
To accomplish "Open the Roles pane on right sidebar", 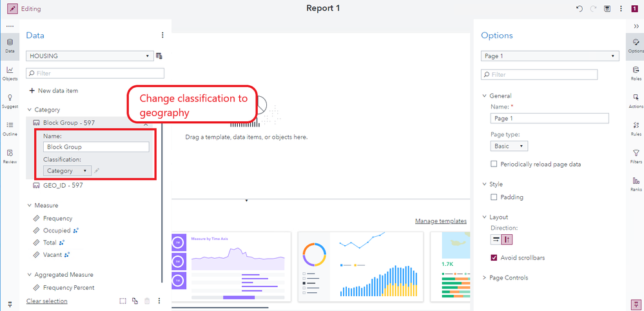I will [x=636, y=73].
